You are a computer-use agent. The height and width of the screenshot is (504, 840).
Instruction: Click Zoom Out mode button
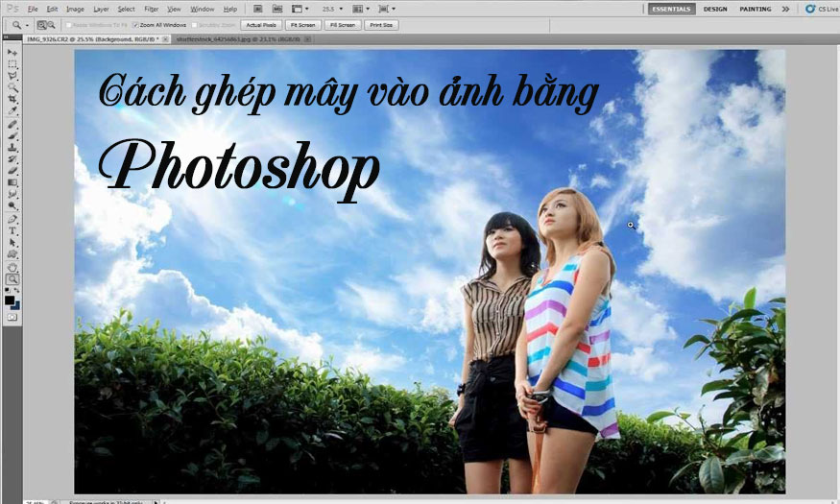52,25
